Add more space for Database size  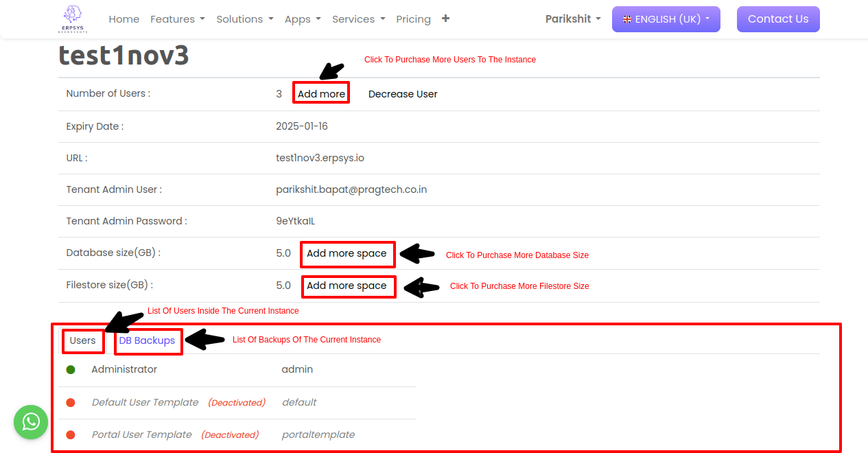[347, 253]
